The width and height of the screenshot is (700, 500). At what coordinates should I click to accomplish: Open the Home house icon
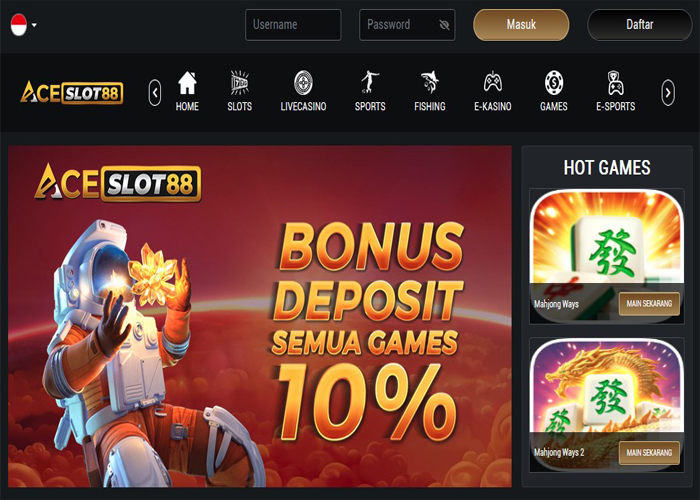[x=187, y=83]
